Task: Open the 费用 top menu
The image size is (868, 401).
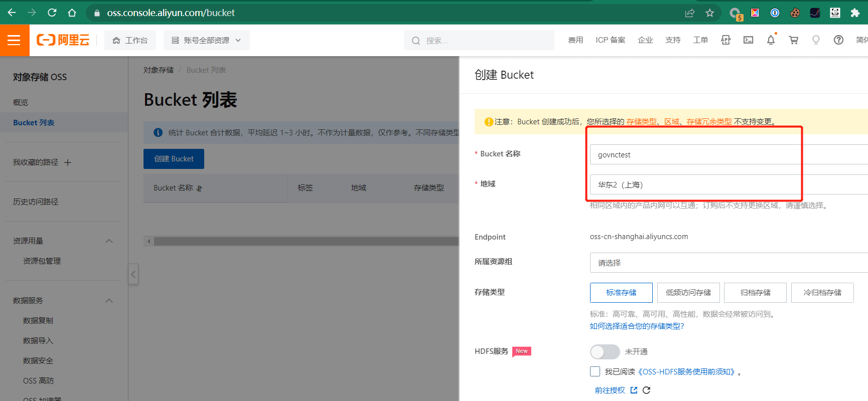Action: pyautogui.click(x=575, y=40)
